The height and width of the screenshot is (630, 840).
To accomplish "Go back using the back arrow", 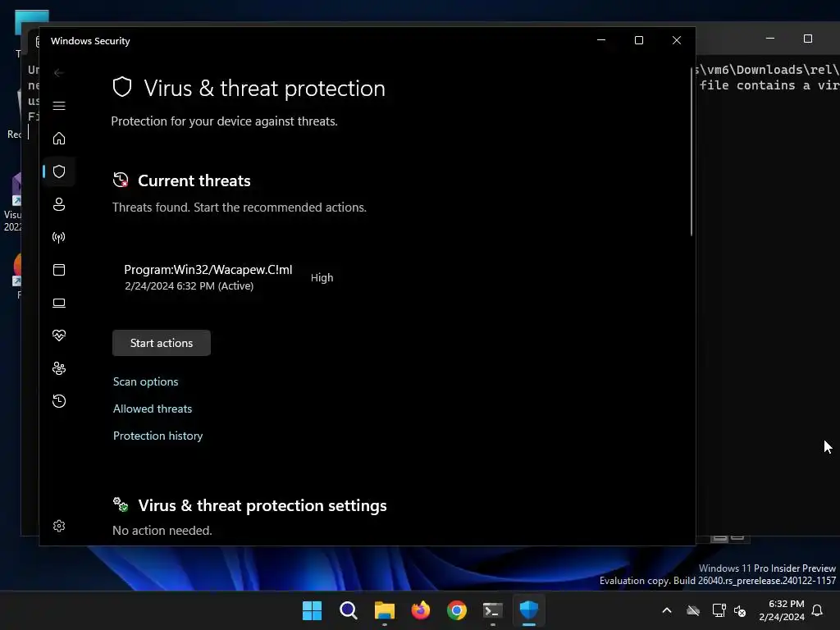I will [59, 73].
